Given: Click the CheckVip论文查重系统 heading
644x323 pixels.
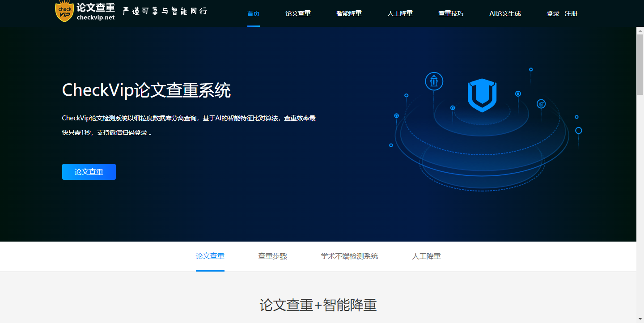Looking at the screenshot, I should 146,90.
